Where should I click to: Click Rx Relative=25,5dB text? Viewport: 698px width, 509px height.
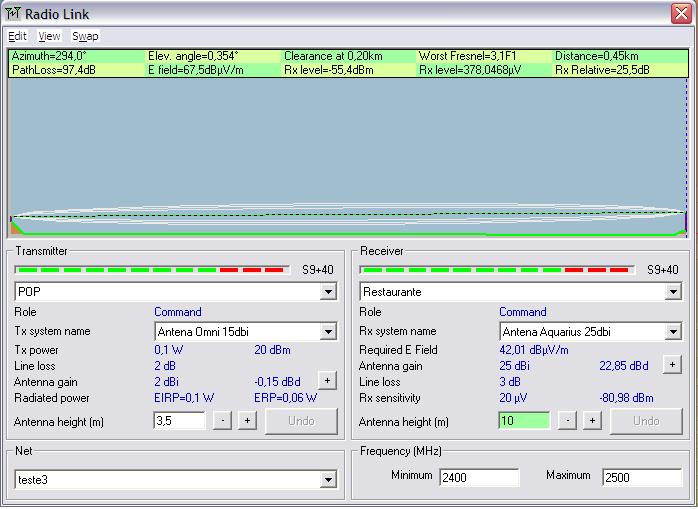tap(602, 70)
